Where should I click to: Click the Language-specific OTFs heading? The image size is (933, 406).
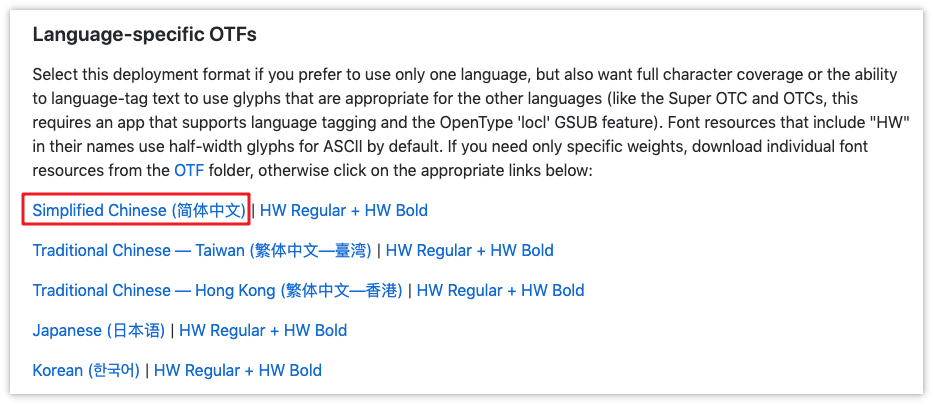(144, 35)
